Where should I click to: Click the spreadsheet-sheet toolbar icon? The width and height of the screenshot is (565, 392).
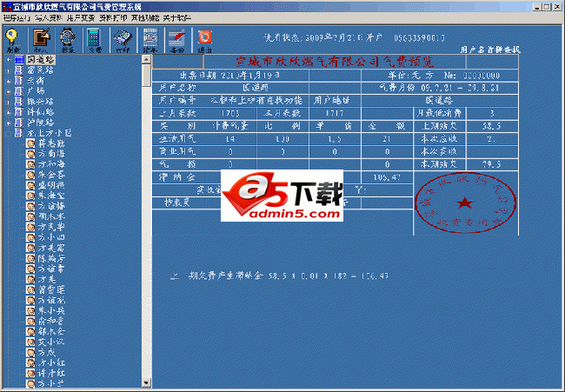tap(150, 40)
